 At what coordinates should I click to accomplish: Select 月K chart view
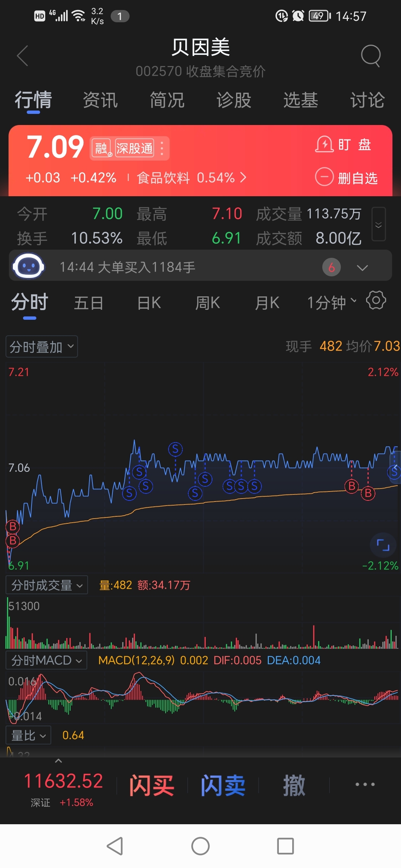(267, 303)
